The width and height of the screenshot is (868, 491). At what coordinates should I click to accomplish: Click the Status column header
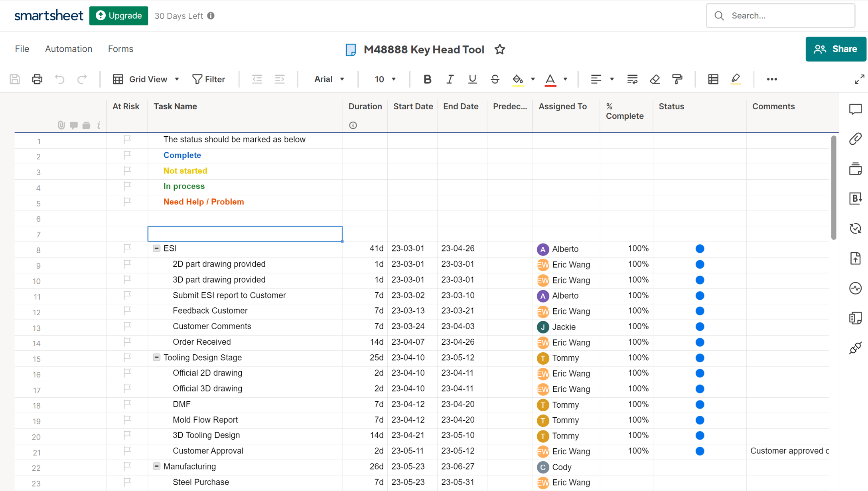pyautogui.click(x=671, y=106)
